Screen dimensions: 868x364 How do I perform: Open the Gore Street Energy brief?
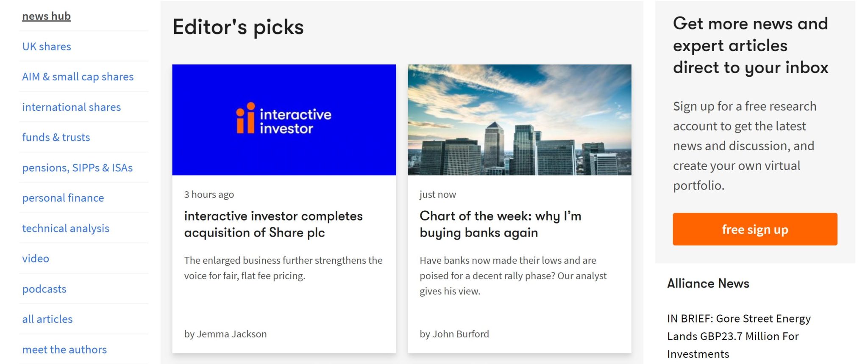pyautogui.click(x=739, y=336)
